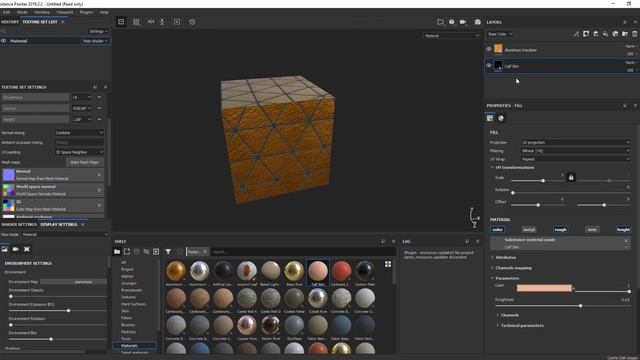Toggle the rough channel button
Image resolution: width=640 pixels, height=360 pixels.
(560, 230)
